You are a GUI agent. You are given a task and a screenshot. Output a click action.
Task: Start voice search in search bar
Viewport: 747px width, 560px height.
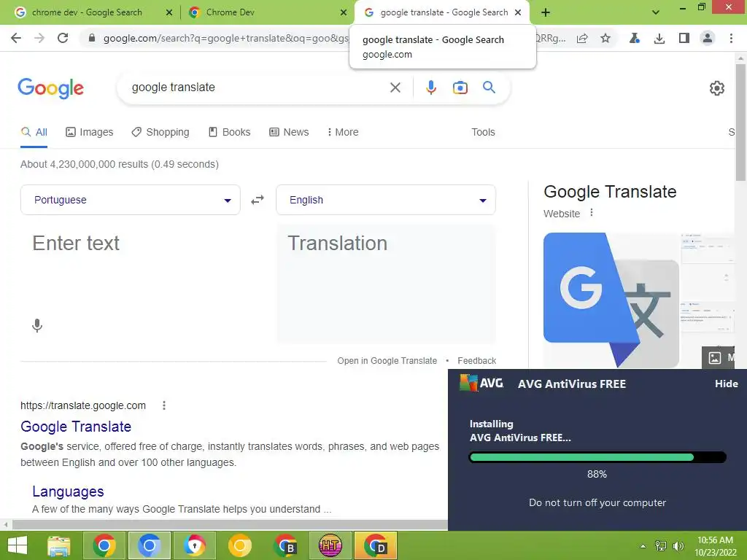(x=430, y=87)
